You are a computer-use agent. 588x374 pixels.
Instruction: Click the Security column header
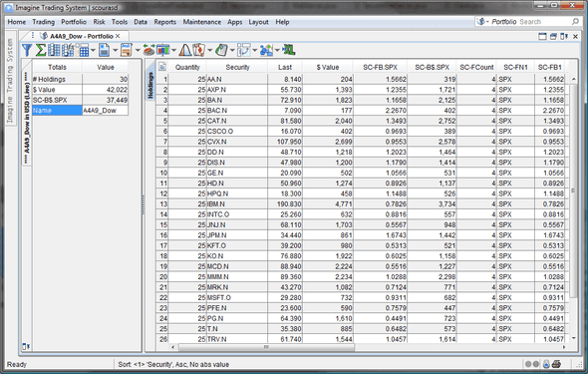pos(237,67)
